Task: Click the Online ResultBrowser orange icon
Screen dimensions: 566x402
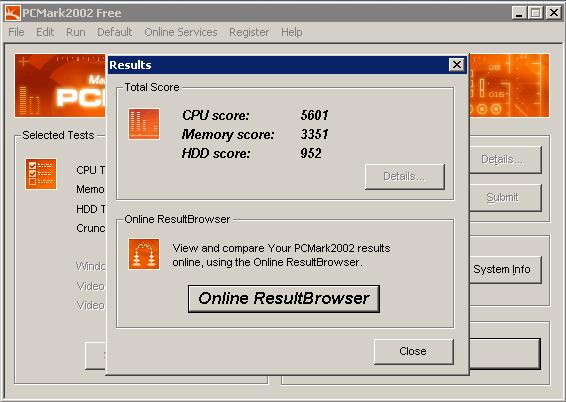Action: click(x=144, y=254)
